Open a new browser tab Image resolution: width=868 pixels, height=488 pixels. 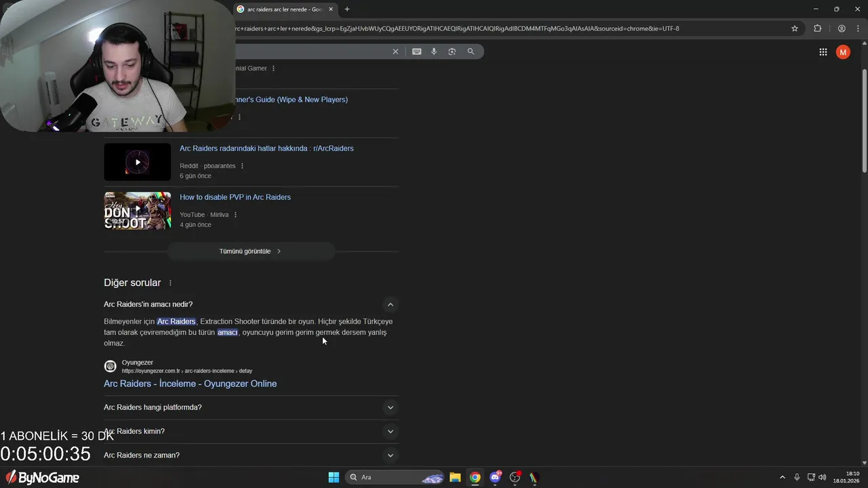(347, 9)
